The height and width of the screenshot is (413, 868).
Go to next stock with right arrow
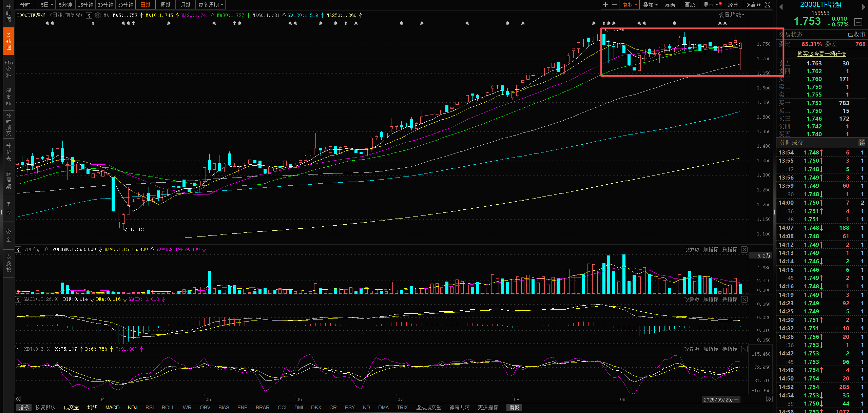(864, 7)
